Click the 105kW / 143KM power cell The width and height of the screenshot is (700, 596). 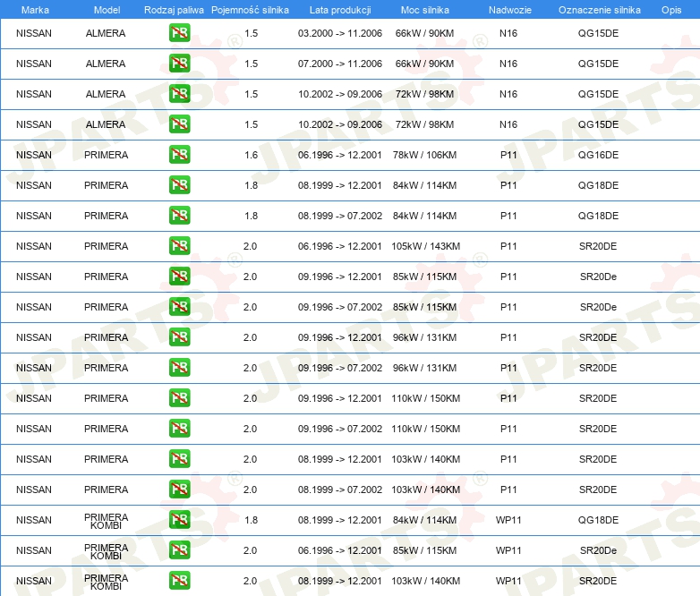[x=425, y=246]
